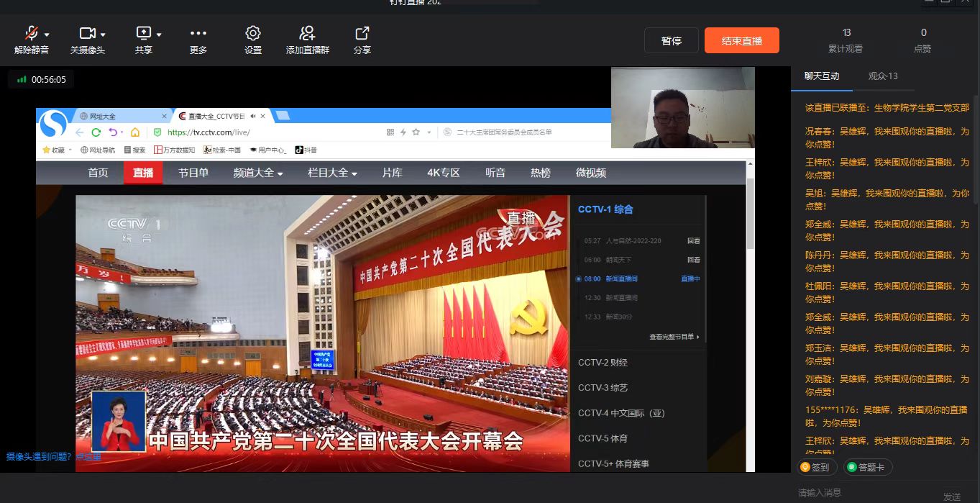Turn off the camera icon
This screenshot has height=503, width=980.
(x=87, y=34)
